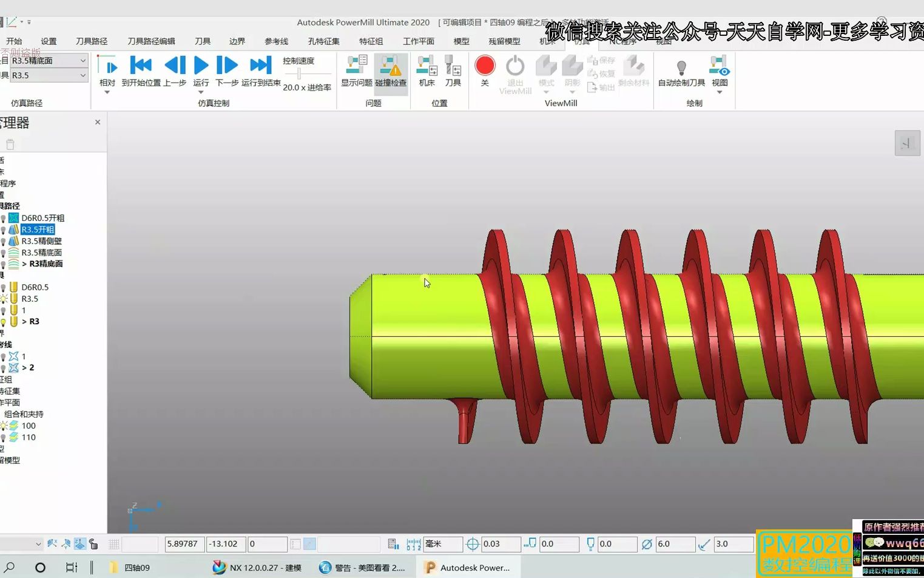Image resolution: width=924 pixels, height=578 pixels.
Task: Expand the 阴影 dropdown arrow
Action: pos(572,92)
